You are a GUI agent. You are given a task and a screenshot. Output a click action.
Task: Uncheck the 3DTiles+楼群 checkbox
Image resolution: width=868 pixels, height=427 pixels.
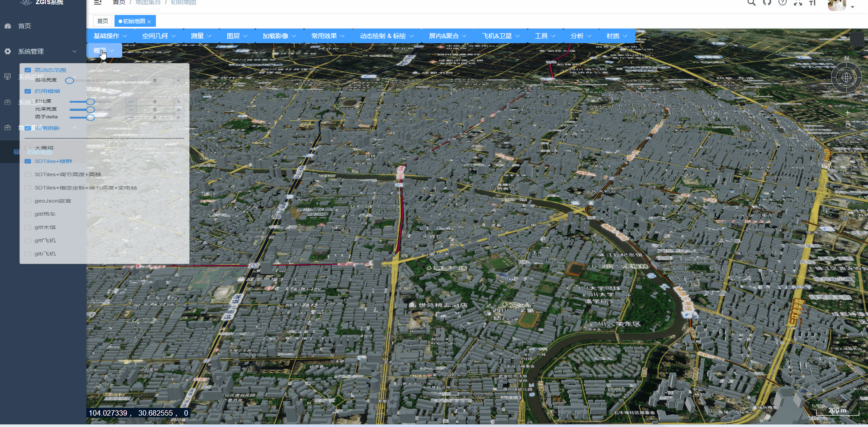tap(28, 161)
